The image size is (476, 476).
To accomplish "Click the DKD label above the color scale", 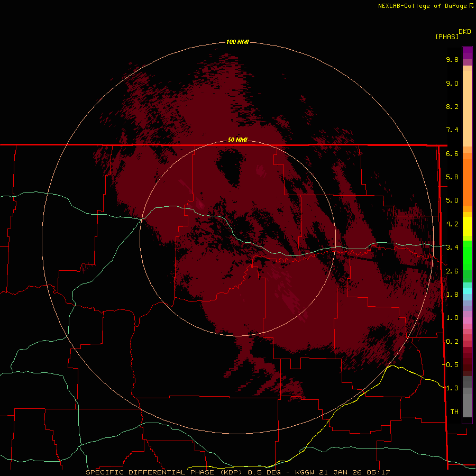I will 465,32.
